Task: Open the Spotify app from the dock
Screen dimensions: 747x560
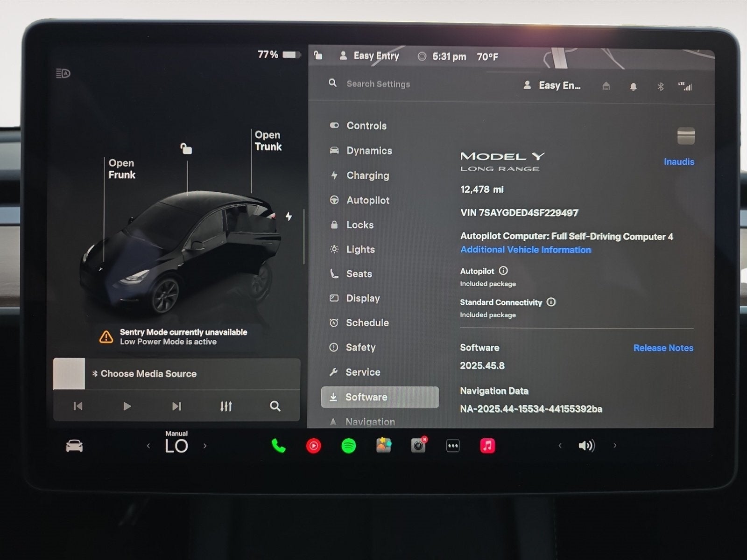Action: click(x=348, y=446)
